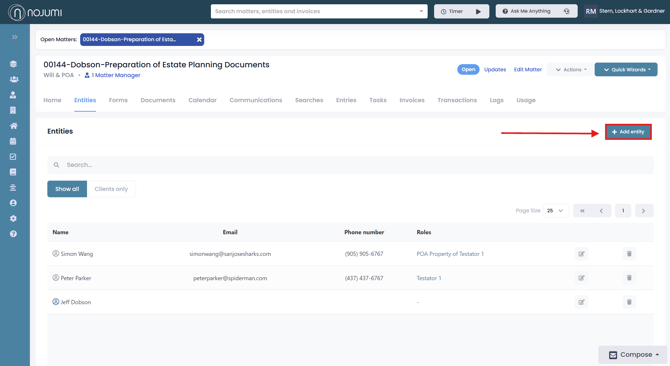Screen dimensions: 670x366
Task: Delete the Jeff Dobson entity
Action: [x=629, y=302]
